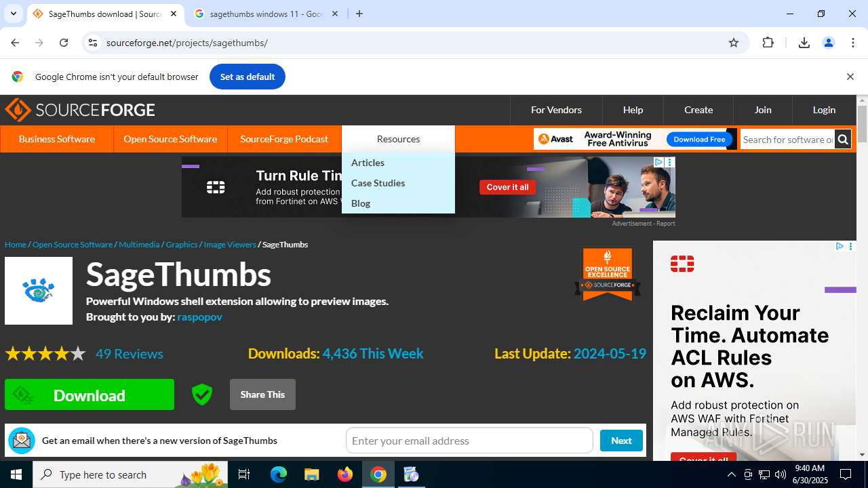Open For Vendors menu

coord(556,110)
